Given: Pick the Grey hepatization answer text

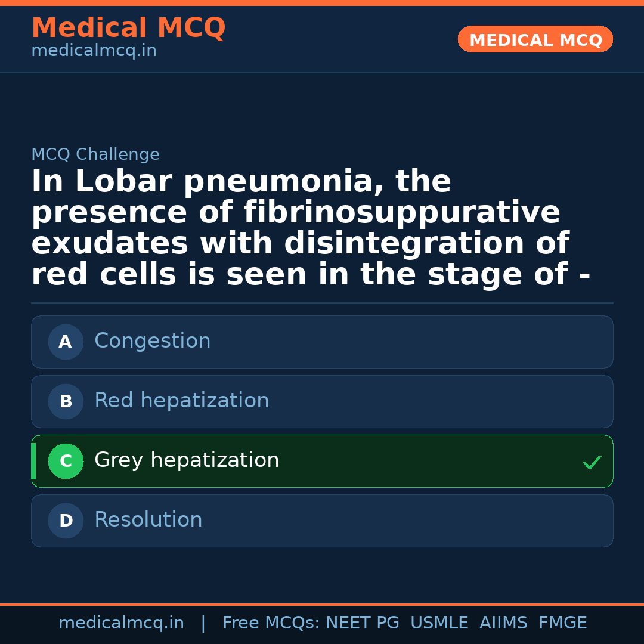Looking at the screenshot, I should [187, 460].
